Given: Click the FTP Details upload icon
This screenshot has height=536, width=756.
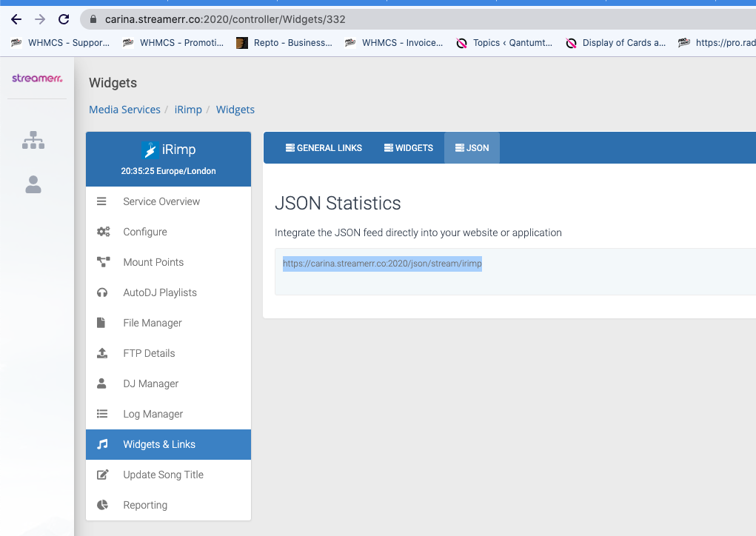Looking at the screenshot, I should pos(102,353).
